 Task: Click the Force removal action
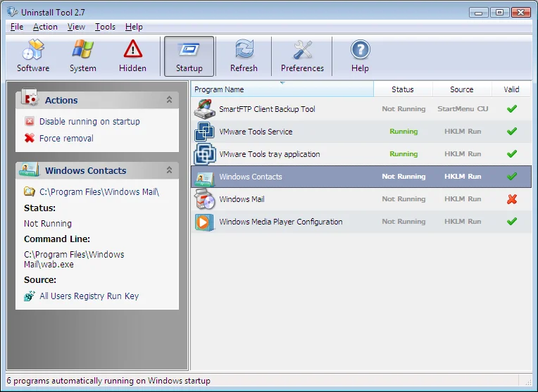(66, 139)
